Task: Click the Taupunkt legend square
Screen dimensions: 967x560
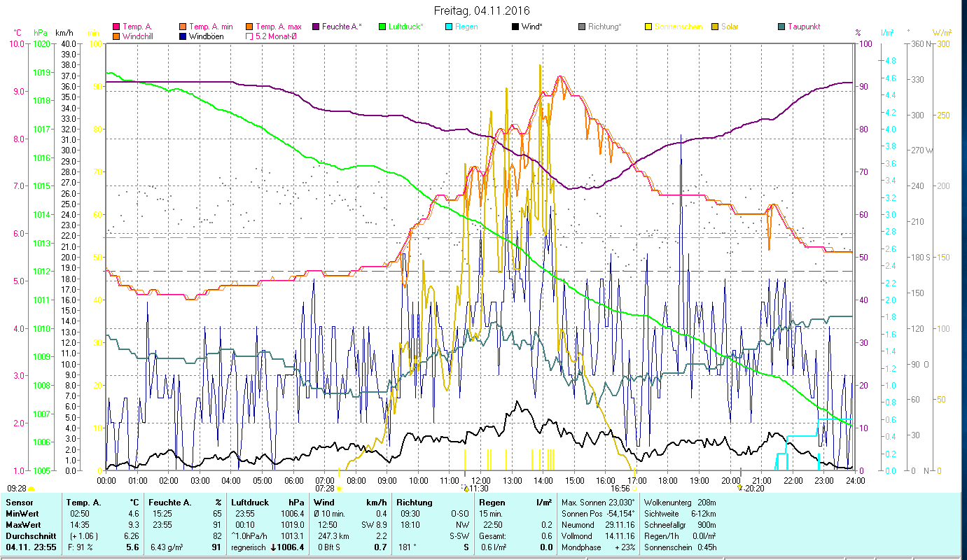Action: (781, 27)
